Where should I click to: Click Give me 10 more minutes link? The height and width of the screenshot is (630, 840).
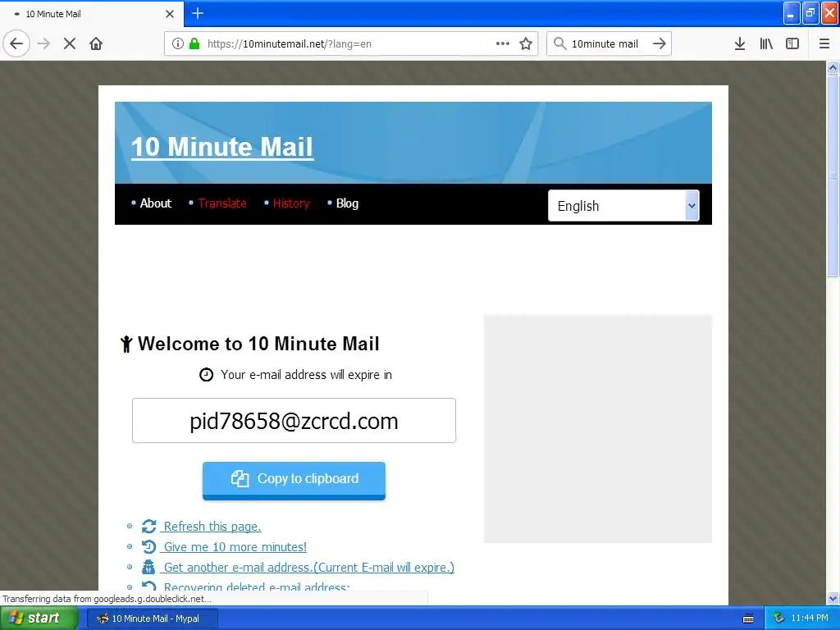pyautogui.click(x=235, y=547)
